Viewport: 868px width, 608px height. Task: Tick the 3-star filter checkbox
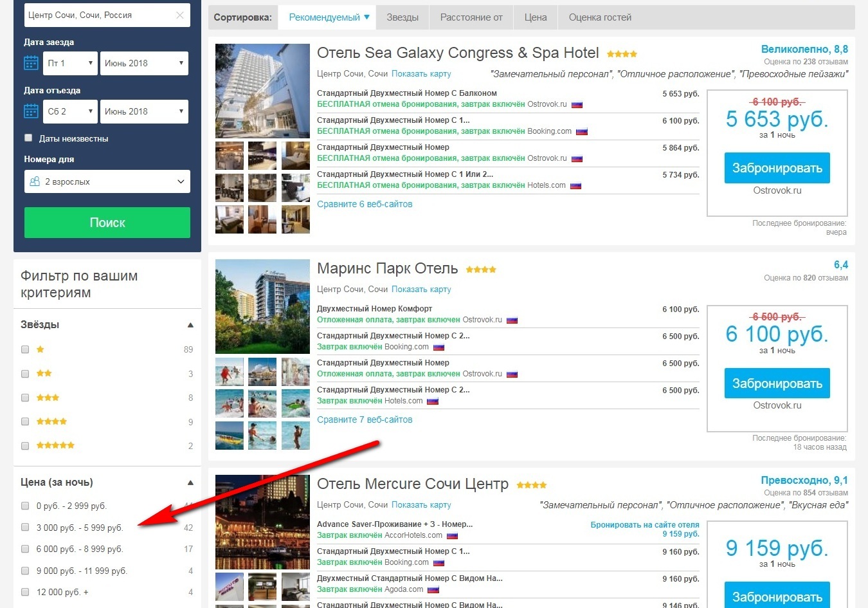(25, 398)
